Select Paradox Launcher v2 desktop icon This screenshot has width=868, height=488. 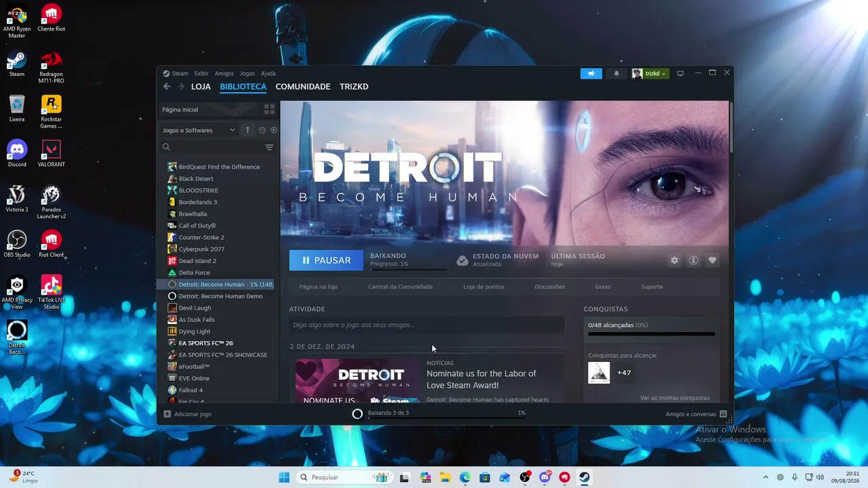pyautogui.click(x=52, y=203)
